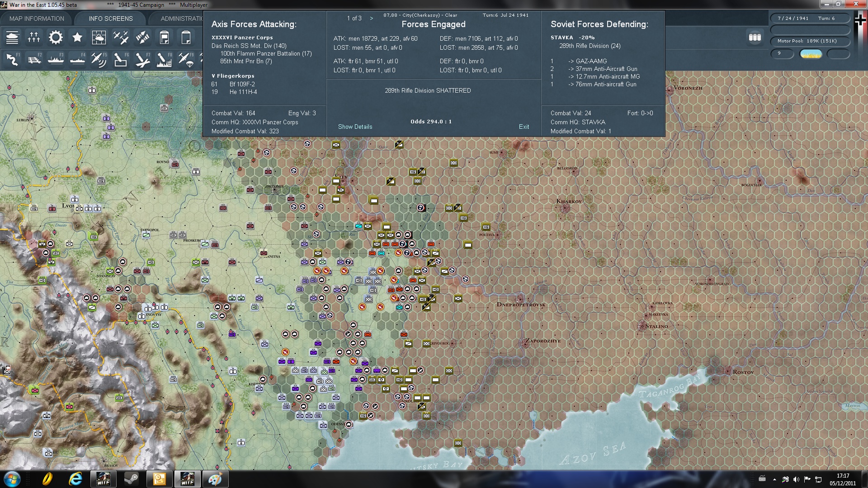The width and height of the screenshot is (868, 488).
Task: Click the Das Reich SS Mot. Div entry
Action: (249, 46)
